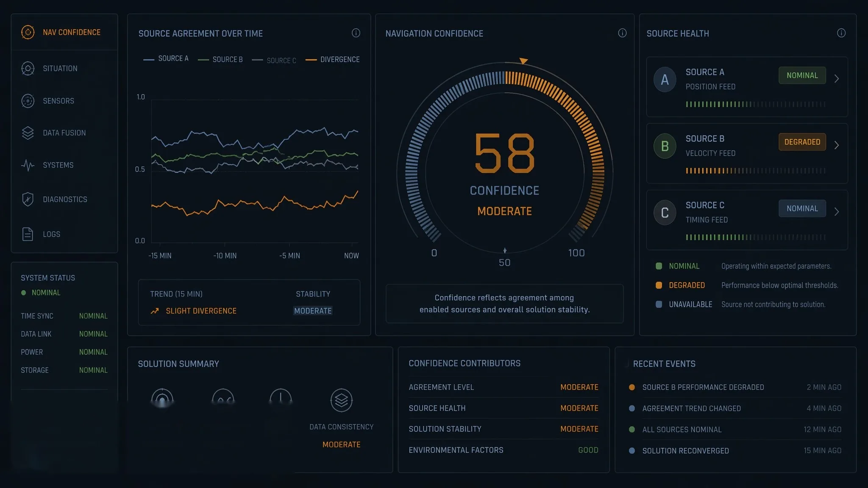Toggle Source A series in chart legend
Screen dimensions: 868x488
[166, 58]
